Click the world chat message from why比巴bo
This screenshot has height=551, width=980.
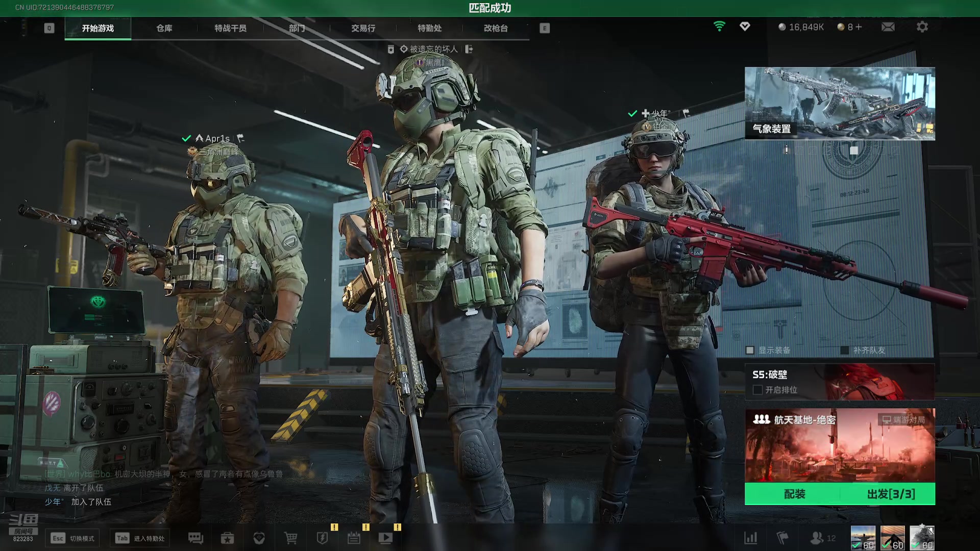[163, 474]
